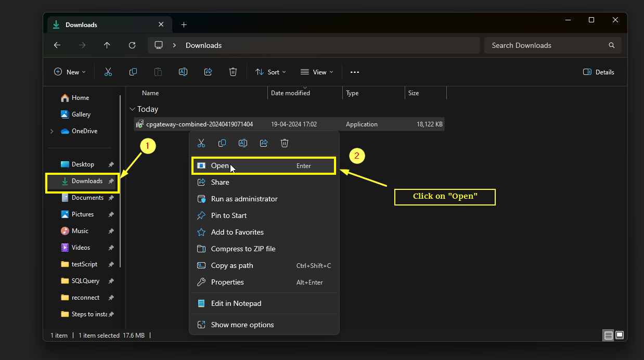Viewport: 644px width, 360px height.
Task: Add a new tab with the plus button
Action: pyautogui.click(x=184, y=24)
